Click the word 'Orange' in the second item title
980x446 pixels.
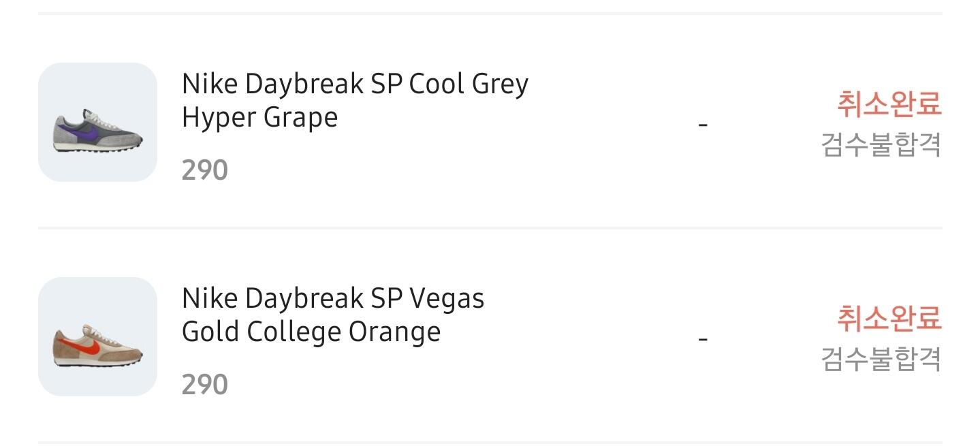pos(394,332)
